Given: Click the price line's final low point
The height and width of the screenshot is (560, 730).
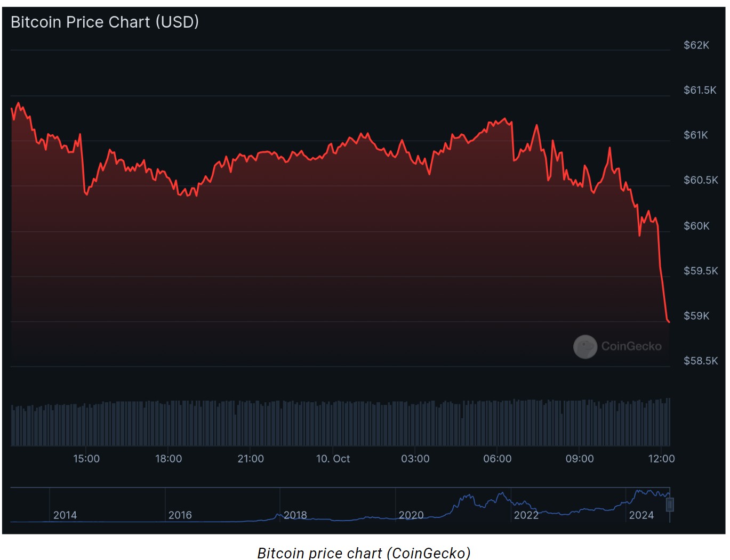Looking at the screenshot, I should click(669, 321).
